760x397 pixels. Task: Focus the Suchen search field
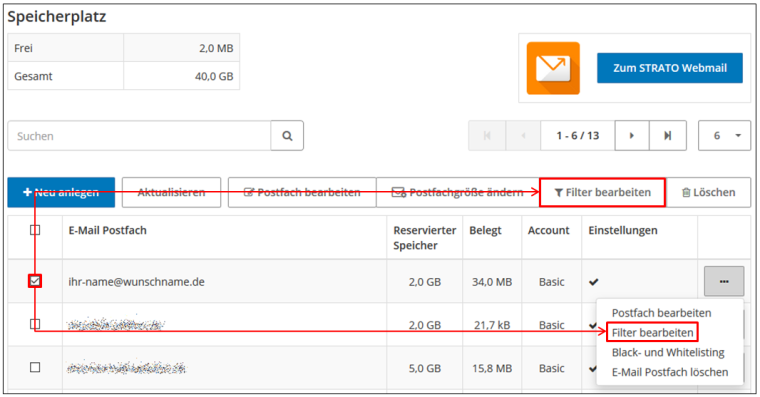coord(139,136)
